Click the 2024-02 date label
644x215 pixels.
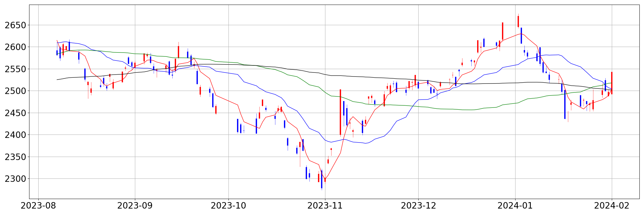(x=612, y=206)
